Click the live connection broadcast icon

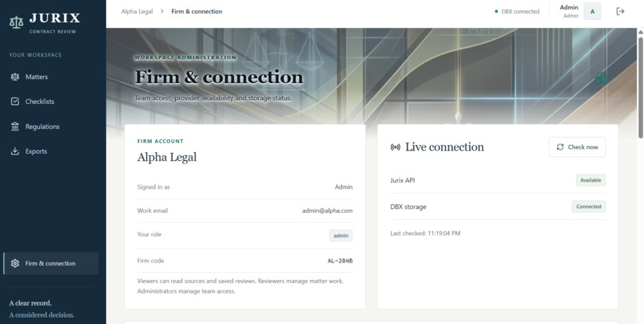395,147
